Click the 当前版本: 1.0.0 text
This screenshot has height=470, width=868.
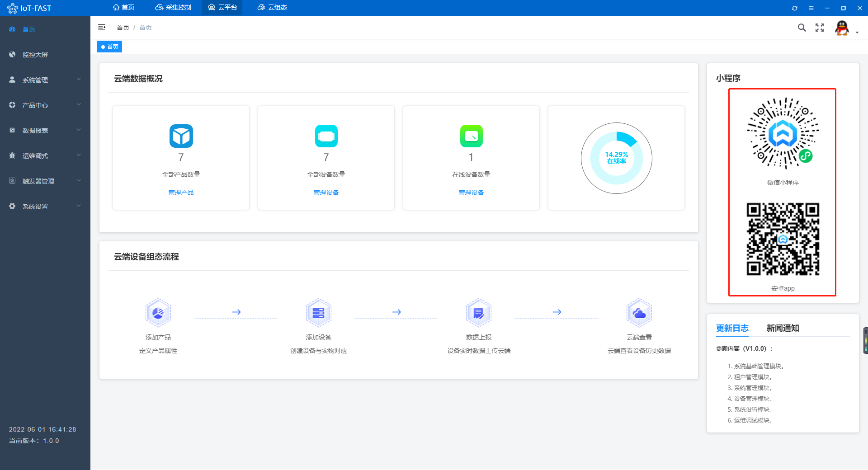click(34, 441)
